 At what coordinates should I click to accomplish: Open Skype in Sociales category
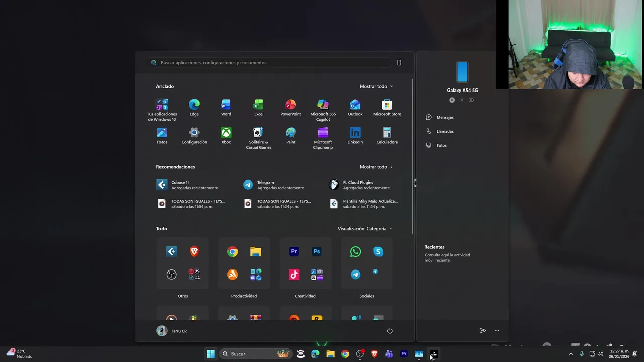[x=378, y=252]
